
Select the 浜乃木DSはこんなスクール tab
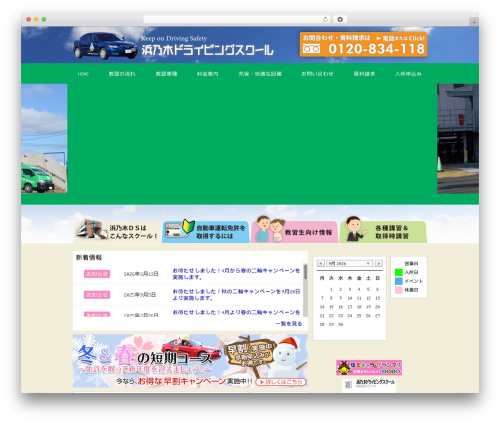point(117,232)
